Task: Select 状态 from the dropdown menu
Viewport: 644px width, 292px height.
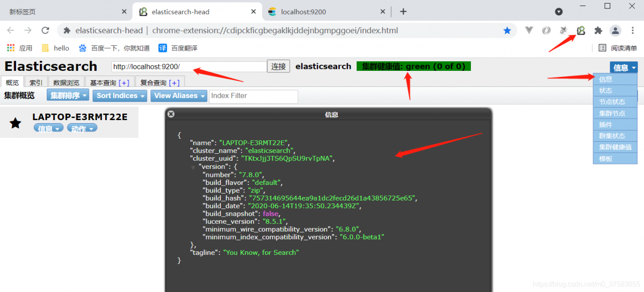Action: click(615, 91)
